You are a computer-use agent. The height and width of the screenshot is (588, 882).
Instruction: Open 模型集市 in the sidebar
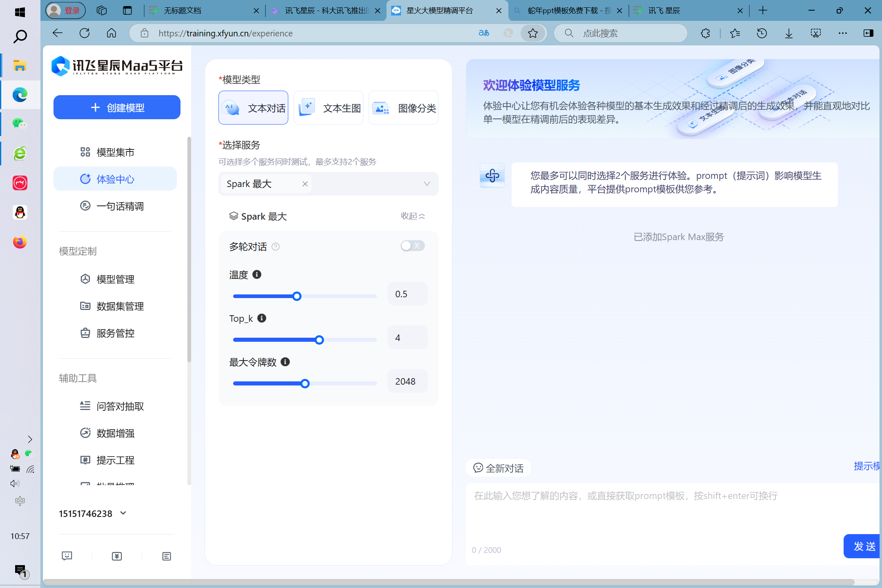(x=115, y=152)
